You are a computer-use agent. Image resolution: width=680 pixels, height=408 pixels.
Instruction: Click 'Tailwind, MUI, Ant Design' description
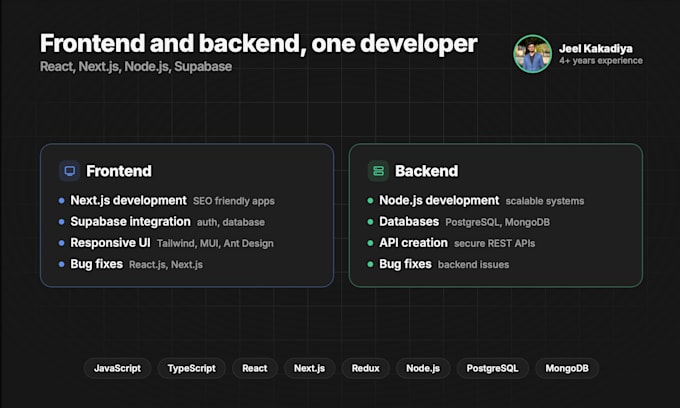click(x=215, y=244)
